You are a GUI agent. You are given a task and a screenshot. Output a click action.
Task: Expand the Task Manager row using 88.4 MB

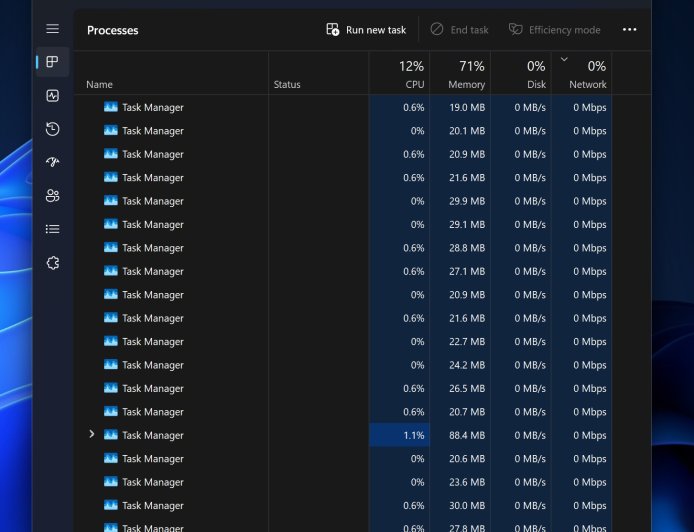coord(92,434)
